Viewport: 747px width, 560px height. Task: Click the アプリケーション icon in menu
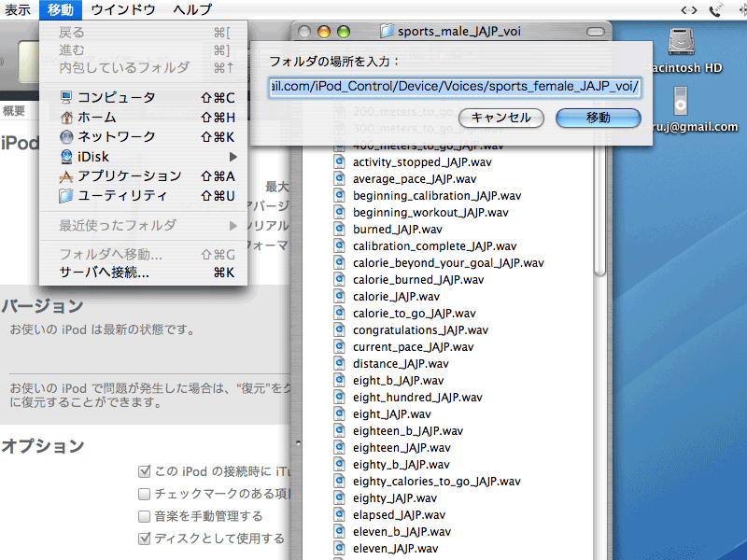coord(66,176)
